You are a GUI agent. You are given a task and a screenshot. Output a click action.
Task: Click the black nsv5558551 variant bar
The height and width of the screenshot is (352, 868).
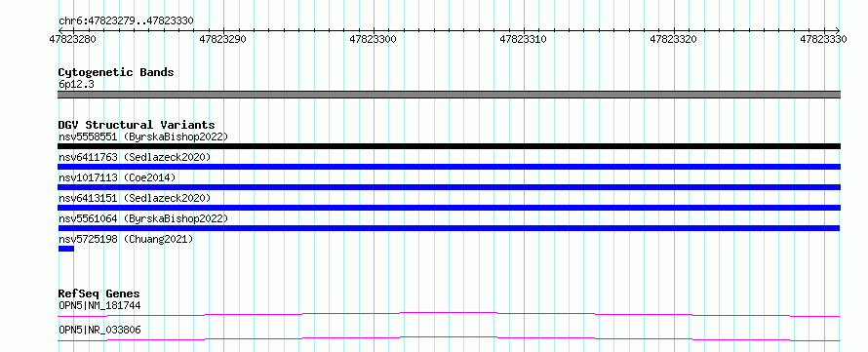point(449,146)
